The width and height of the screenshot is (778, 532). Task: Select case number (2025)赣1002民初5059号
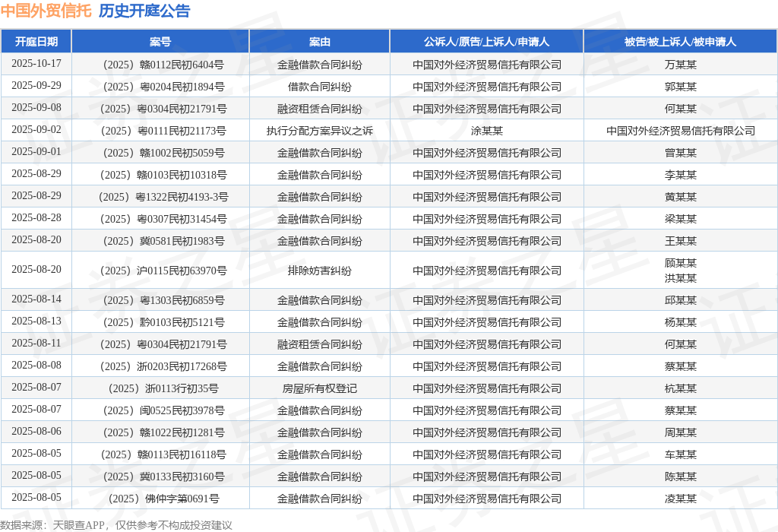(163, 153)
